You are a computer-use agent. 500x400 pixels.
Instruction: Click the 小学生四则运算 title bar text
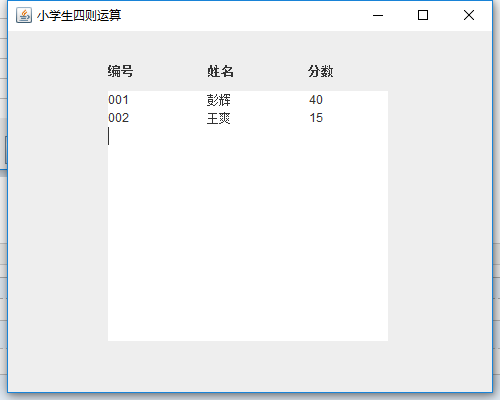[79, 16]
